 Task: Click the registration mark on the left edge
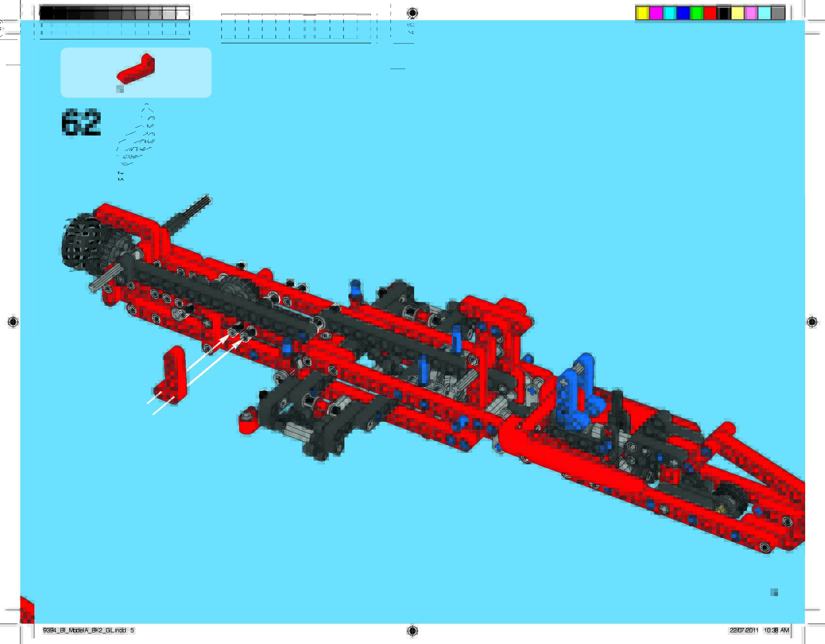tap(13, 322)
